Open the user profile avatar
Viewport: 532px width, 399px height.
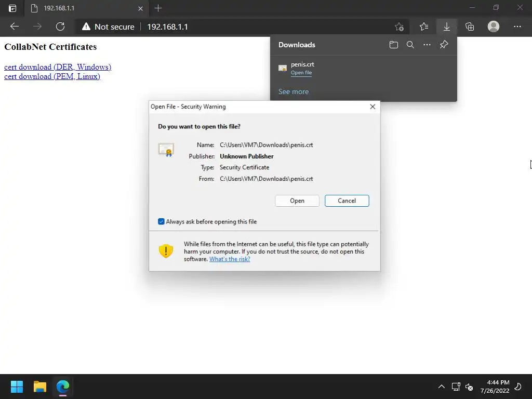[494, 26]
